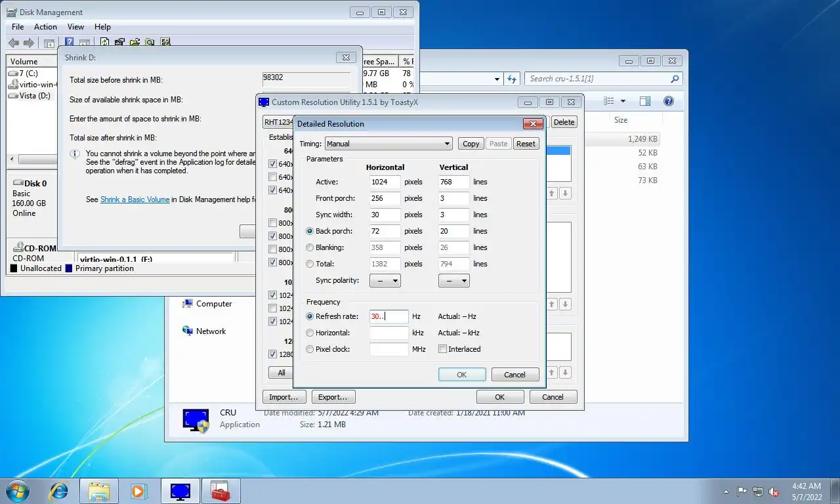Select the Vista (D:) volume row
The image size is (840, 504).
[x=32, y=96]
